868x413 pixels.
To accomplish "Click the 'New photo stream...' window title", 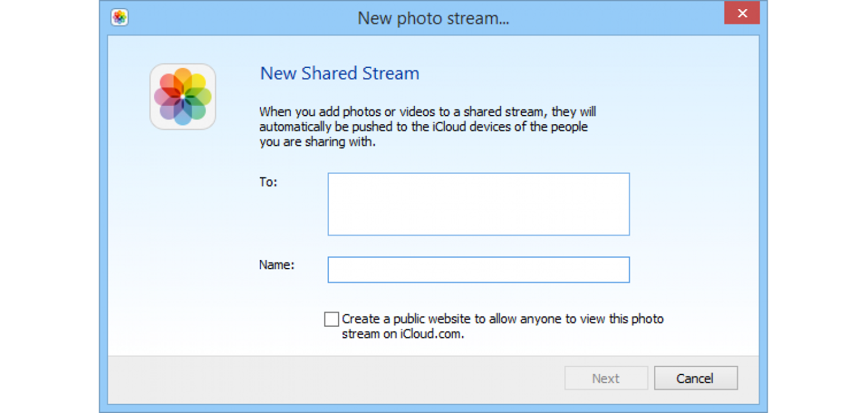I will pyautogui.click(x=433, y=18).
